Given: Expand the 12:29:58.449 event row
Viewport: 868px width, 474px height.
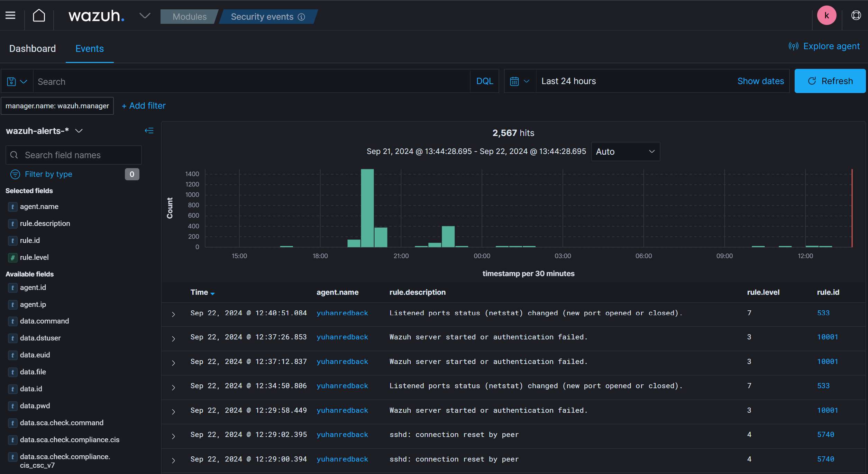Looking at the screenshot, I should click(173, 411).
